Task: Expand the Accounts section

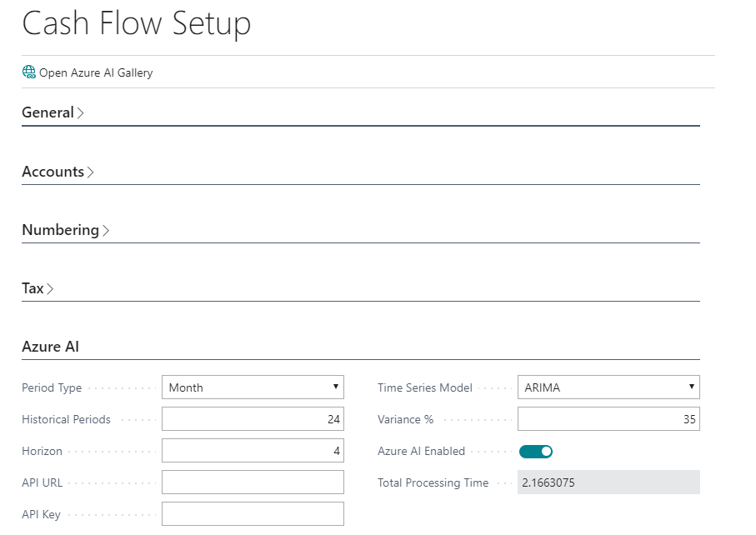Action: click(53, 172)
